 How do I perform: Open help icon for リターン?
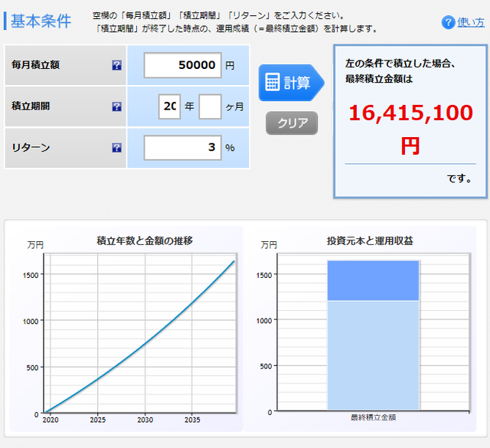(116, 148)
